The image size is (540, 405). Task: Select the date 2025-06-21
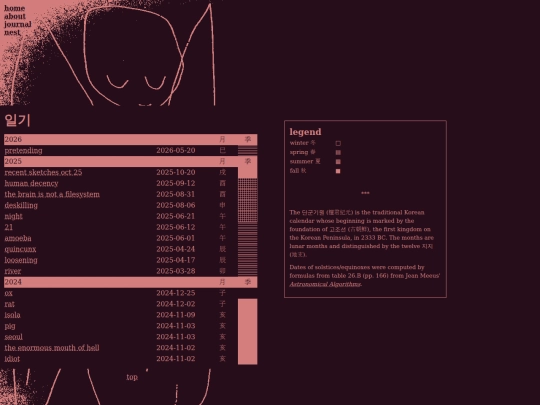tap(176, 216)
